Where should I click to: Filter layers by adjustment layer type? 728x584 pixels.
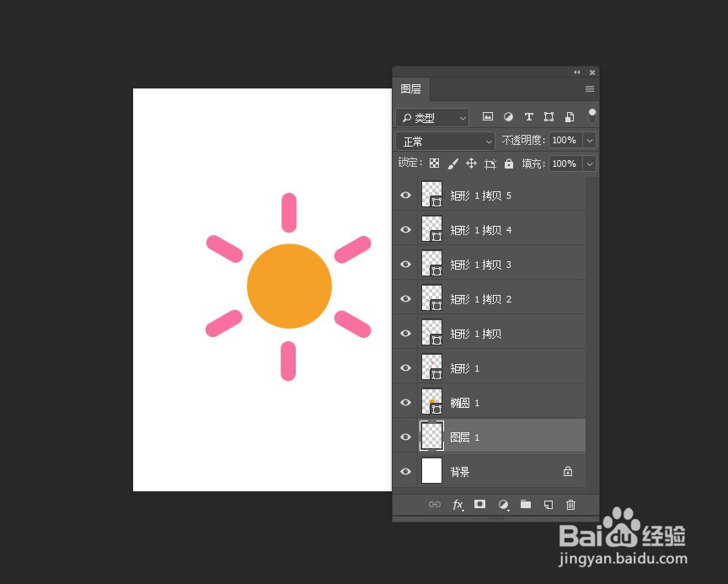pos(508,116)
